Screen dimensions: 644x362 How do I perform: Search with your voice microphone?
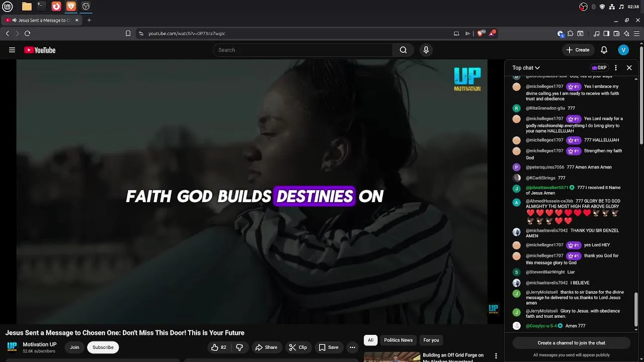click(x=426, y=50)
